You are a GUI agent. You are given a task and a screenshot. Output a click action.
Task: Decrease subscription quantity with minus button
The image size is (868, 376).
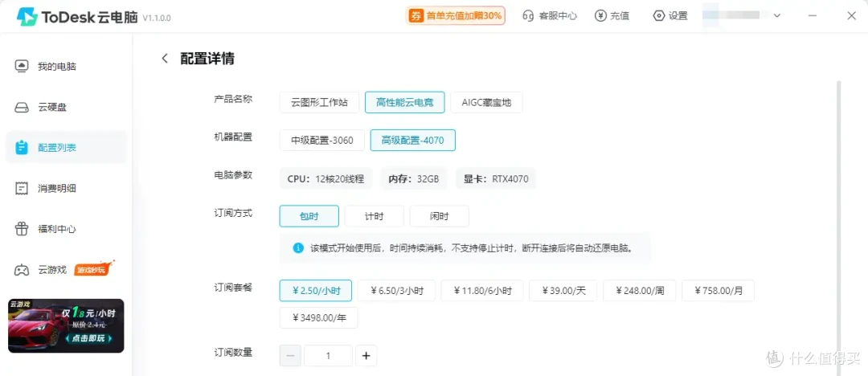pyautogui.click(x=291, y=355)
